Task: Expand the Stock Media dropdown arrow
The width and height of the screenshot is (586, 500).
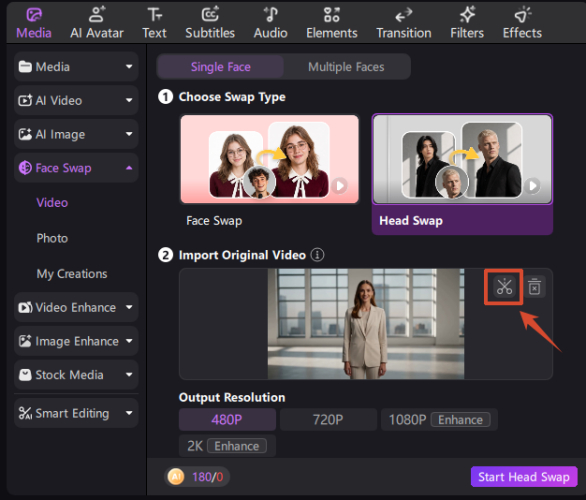Action: point(129,374)
